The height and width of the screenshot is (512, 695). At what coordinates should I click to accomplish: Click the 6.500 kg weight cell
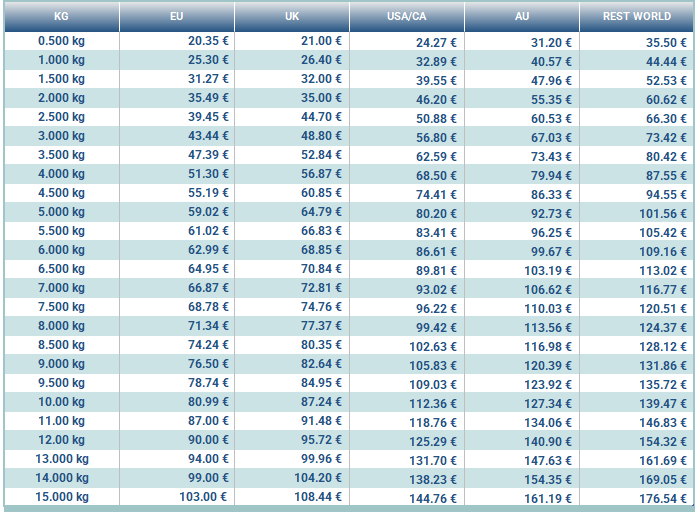62,269
